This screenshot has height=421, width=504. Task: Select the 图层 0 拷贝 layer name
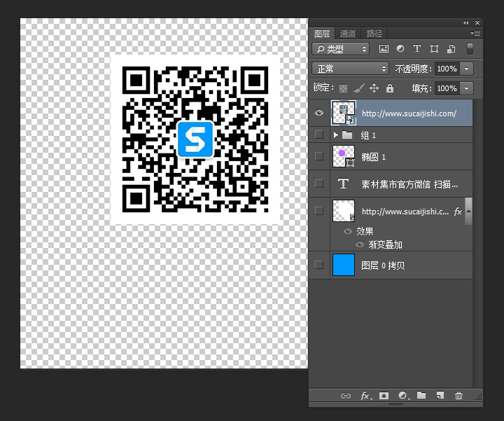(x=383, y=265)
